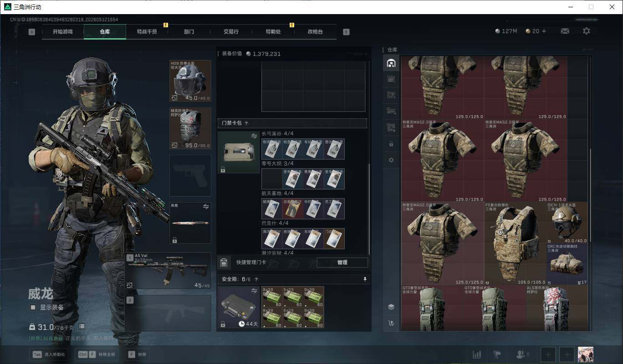Image resolution: width=623 pixels, height=364 pixels.
Task: Open the 部门 tab
Action: point(189,32)
